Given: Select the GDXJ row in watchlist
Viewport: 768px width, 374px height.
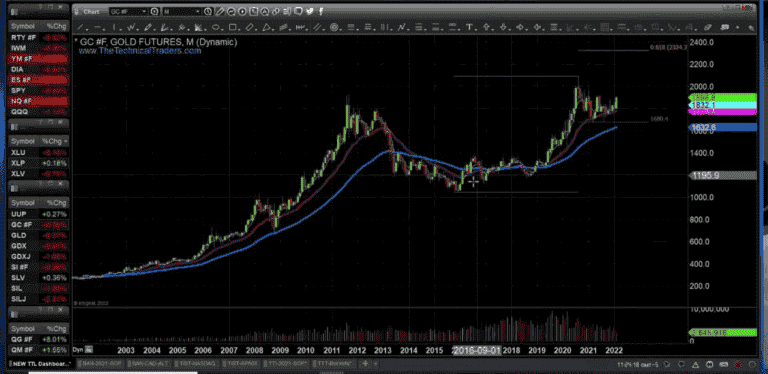Looking at the screenshot, I should pyautogui.click(x=38, y=257).
